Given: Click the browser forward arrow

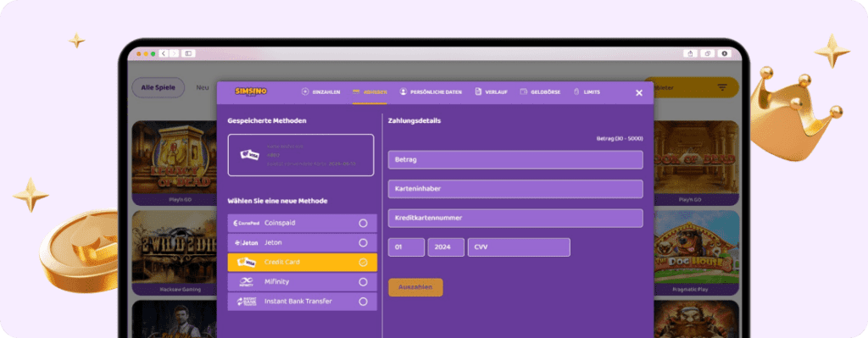Looking at the screenshot, I should pyautogui.click(x=175, y=53).
